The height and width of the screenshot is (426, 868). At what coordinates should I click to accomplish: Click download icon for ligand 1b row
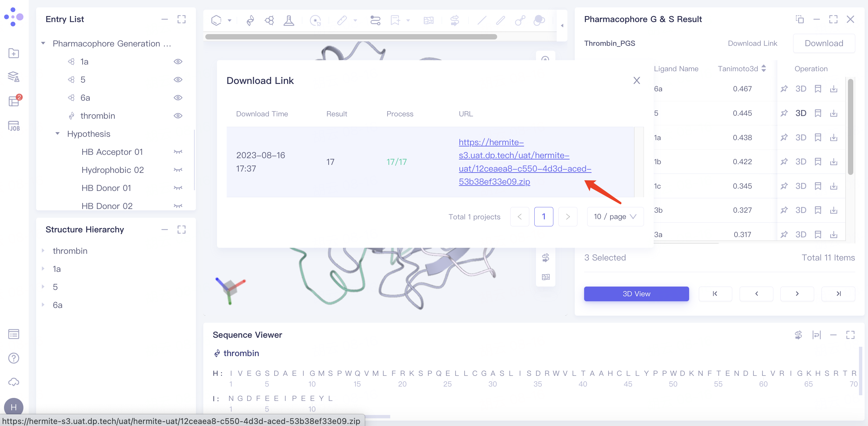(x=833, y=162)
